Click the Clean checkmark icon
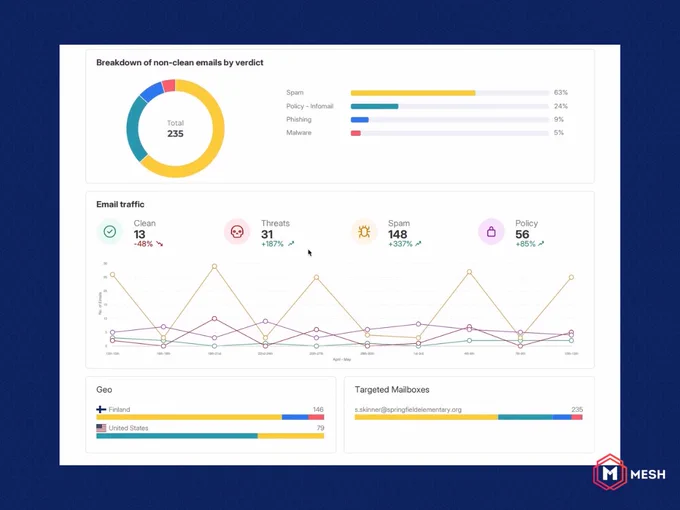 [x=110, y=232]
